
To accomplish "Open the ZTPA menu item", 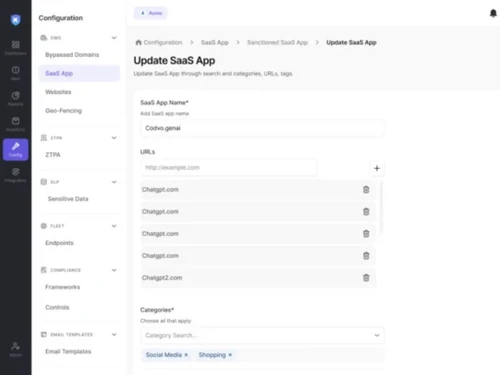I will pyautogui.click(x=53, y=155).
